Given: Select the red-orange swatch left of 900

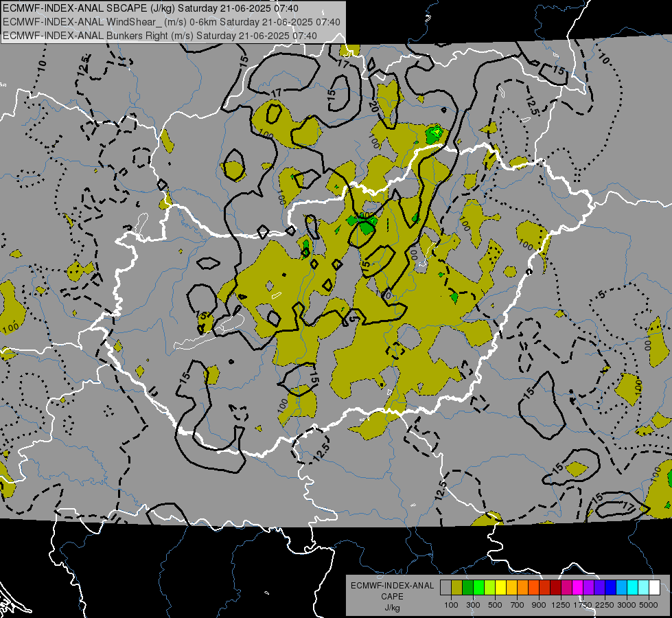Looking at the screenshot, I should pyautogui.click(x=533, y=588).
